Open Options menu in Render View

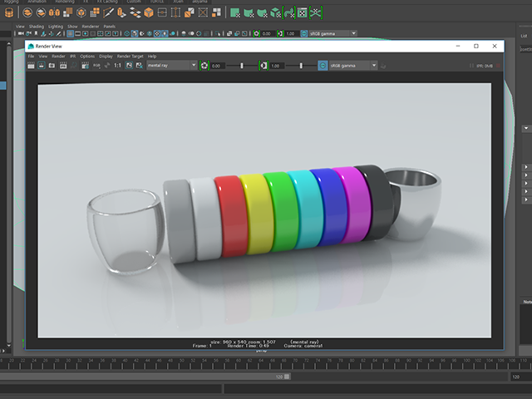87,57
